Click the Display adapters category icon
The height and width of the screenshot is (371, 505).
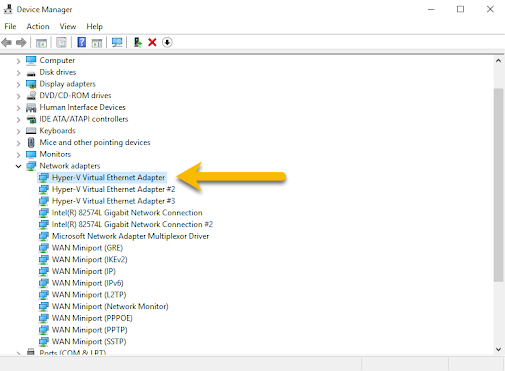pyautogui.click(x=31, y=84)
